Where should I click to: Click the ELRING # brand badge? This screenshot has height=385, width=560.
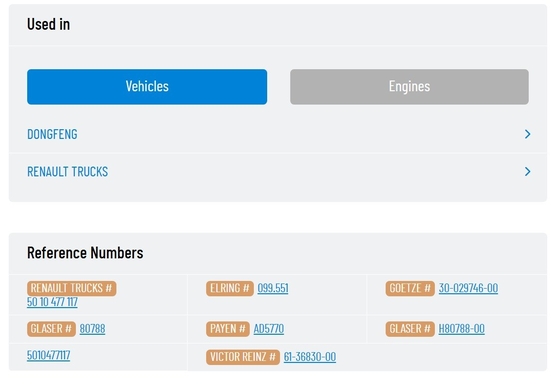(230, 288)
